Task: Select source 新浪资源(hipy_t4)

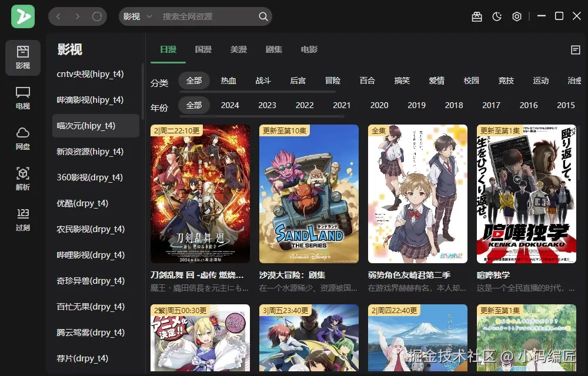Action: pyautogui.click(x=96, y=152)
